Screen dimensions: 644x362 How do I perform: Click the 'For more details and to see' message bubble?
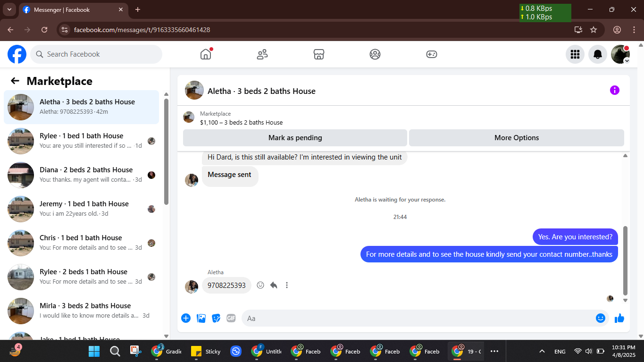point(489,254)
